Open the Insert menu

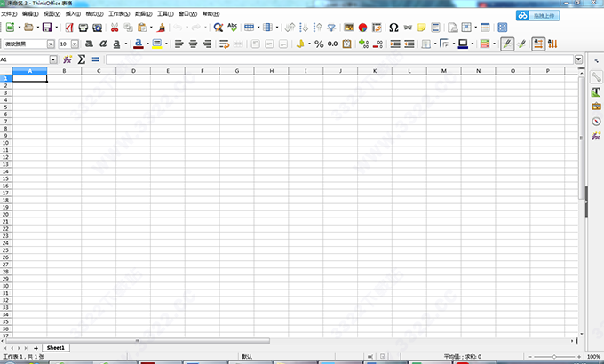tap(73, 14)
